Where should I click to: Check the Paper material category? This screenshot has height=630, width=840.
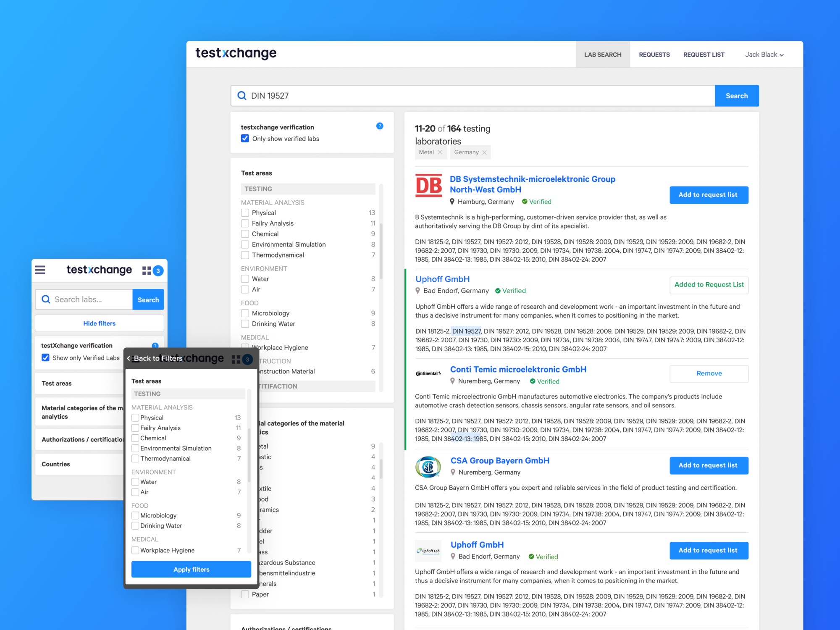point(245,594)
